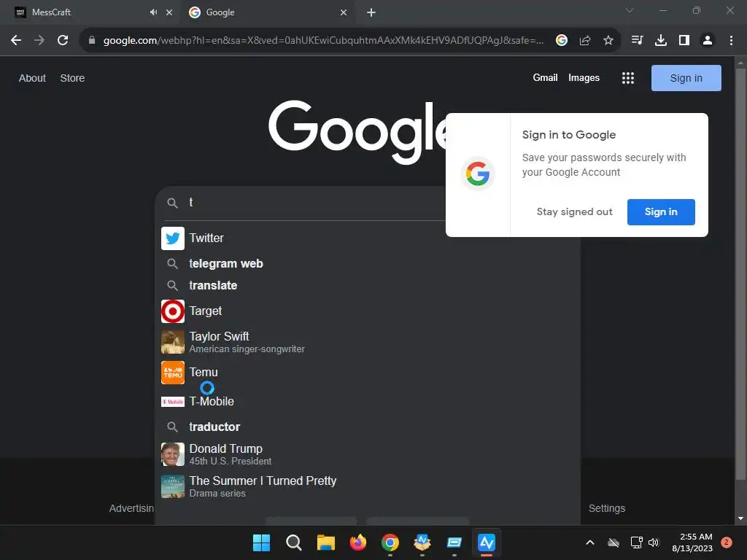Image resolution: width=747 pixels, height=560 pixels.
Task: Toggle the Chrome side panel
Action: pos(684,40)
